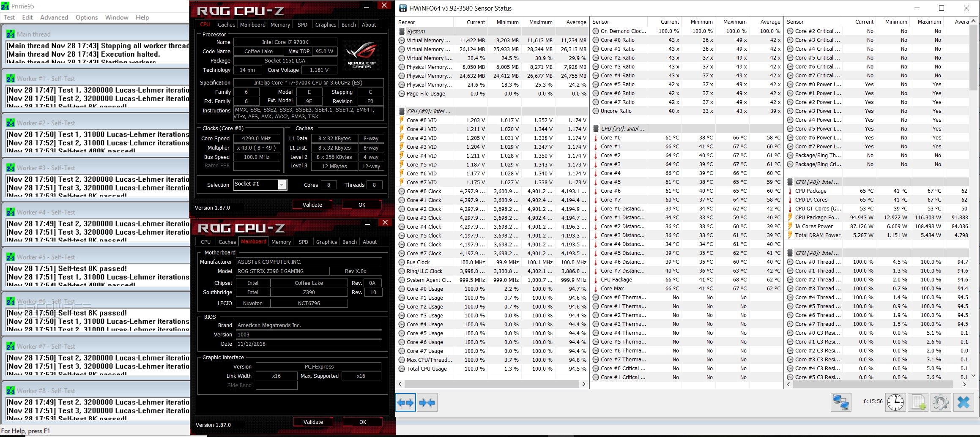Click the Republic of Gamers logo in CPU-Z

pyautogui.click(x=361, y=54)
